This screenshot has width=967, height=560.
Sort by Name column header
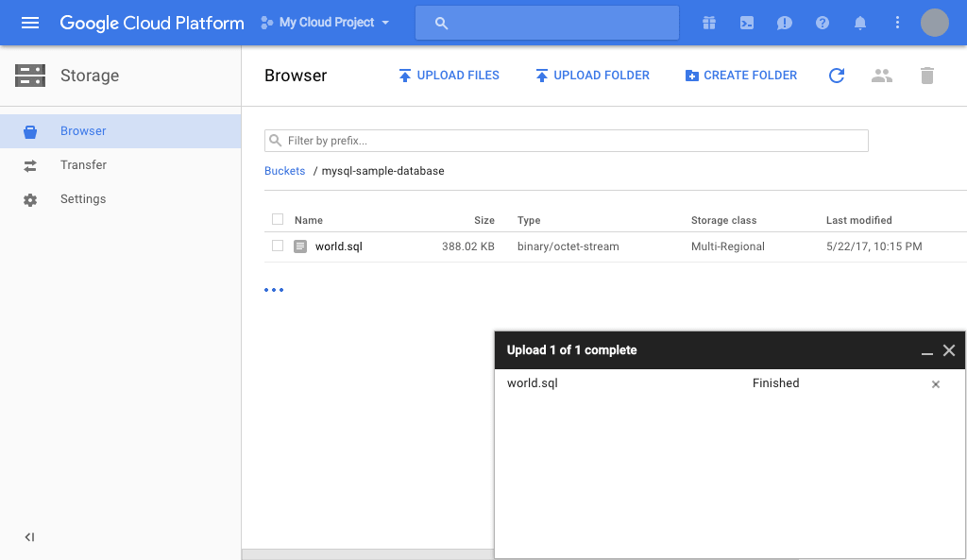click(309, 220)
